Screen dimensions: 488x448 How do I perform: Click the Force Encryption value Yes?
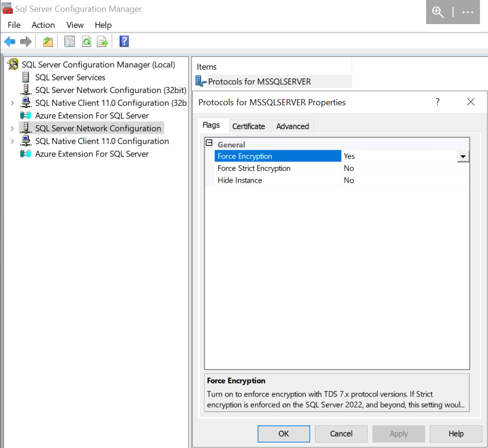(x=349, y=156)
